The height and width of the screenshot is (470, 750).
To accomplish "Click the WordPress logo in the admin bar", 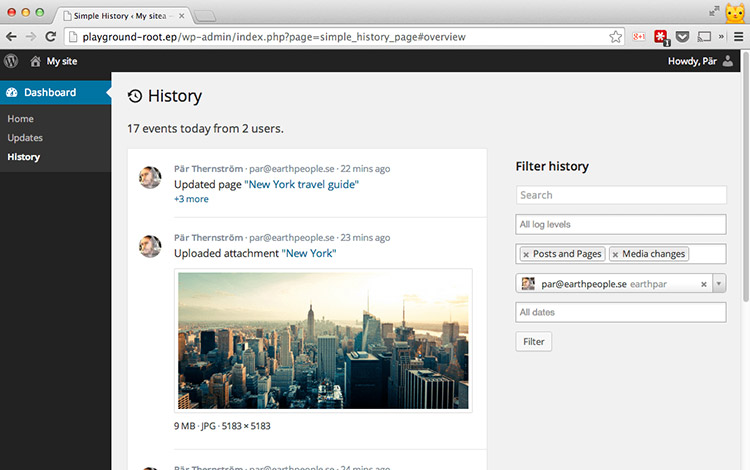I will click(11, 61).
